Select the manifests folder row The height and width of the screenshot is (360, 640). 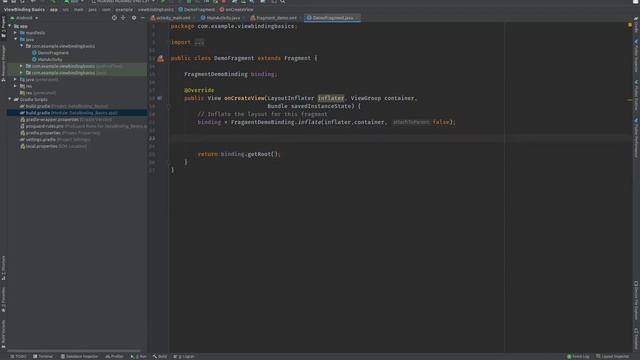(x=77, y=33)
